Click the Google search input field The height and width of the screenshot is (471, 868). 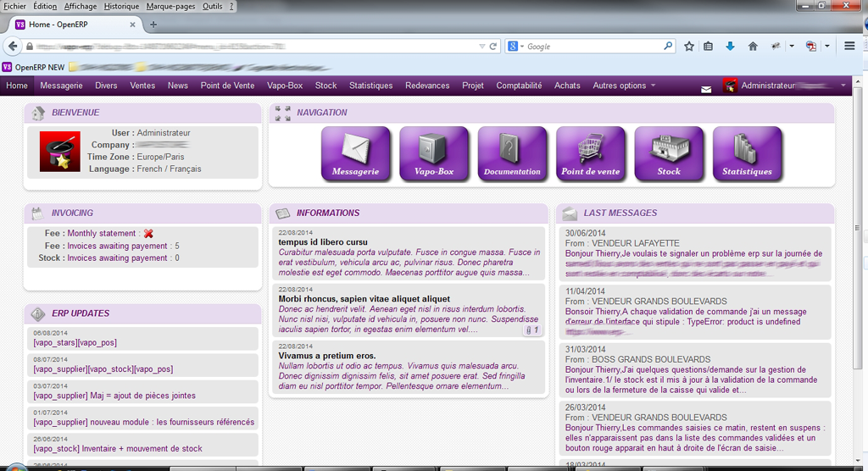[593, 47]
